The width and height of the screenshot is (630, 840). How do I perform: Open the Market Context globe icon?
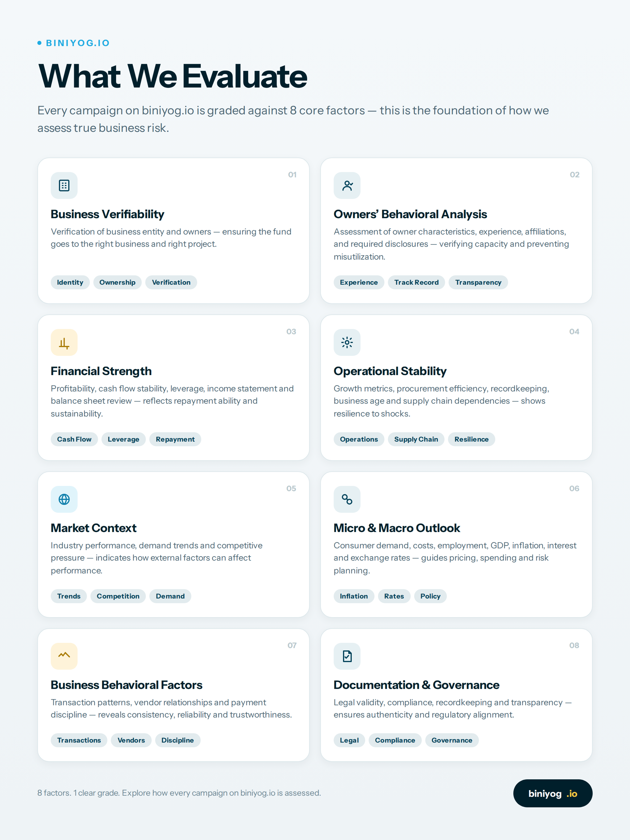[64, 499]
